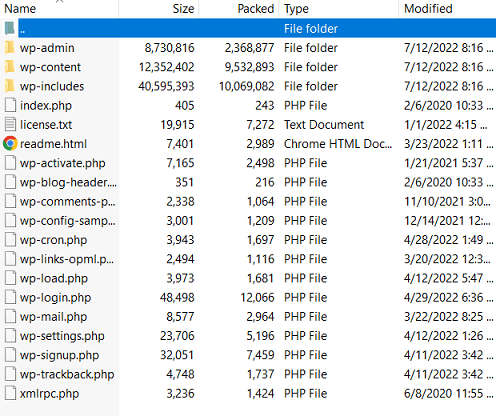The height and width of the screenshot is (416, 496).
Task: Click the 'Text Document' type cell
Action: [324, 125]
